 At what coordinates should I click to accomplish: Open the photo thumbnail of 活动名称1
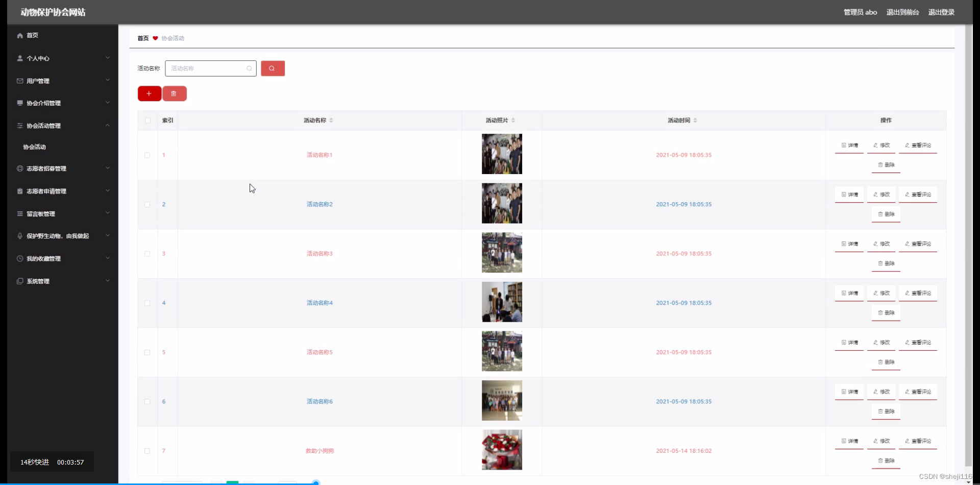point(502,154)
